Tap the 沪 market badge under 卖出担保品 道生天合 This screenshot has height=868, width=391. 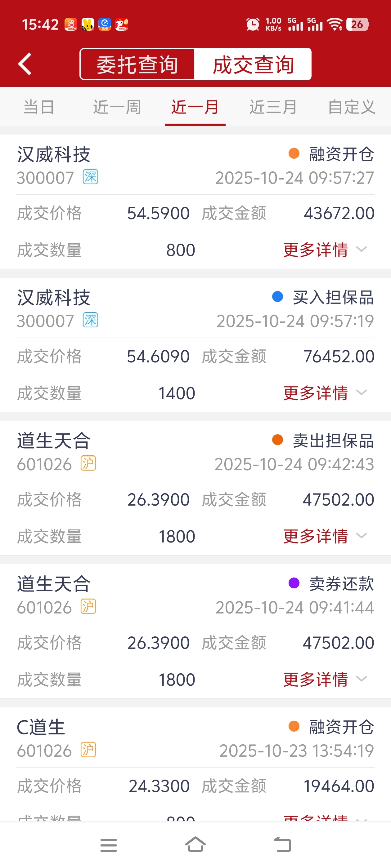[88, 463]
